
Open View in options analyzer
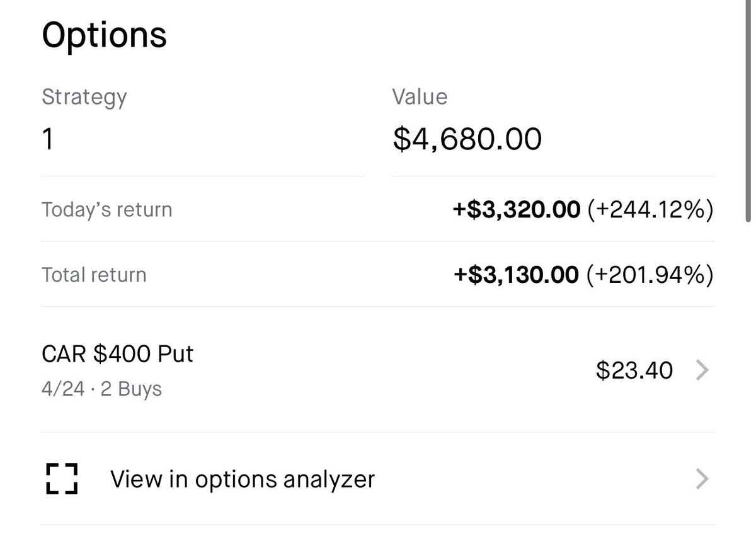click(243, 480)
